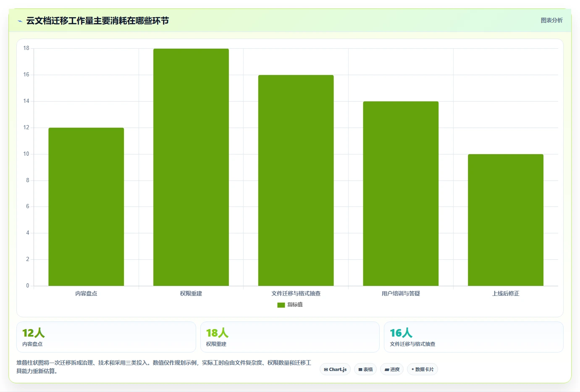Viewport: 580px width, 392px height.
Task: Select the 12人 value in the 内容盘点 card
Action: tap(34, 333)
